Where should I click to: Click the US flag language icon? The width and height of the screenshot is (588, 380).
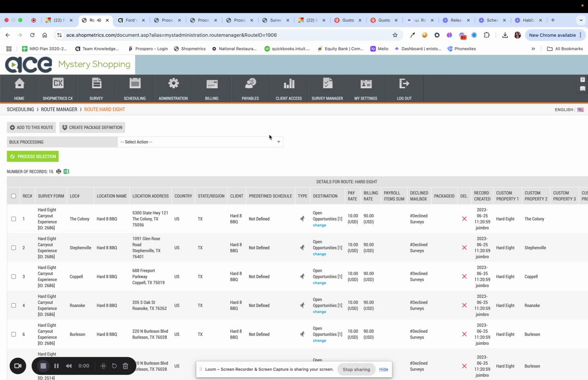(x=581, y=110)
